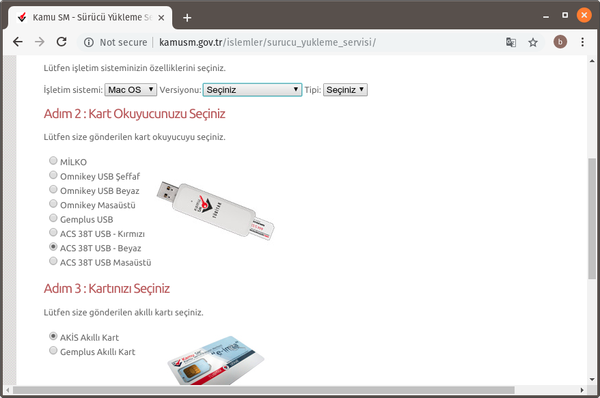The height and width of the screenshot is (398, 600).
Task: Click the address bar URL
Action: [x=267, y=42]
